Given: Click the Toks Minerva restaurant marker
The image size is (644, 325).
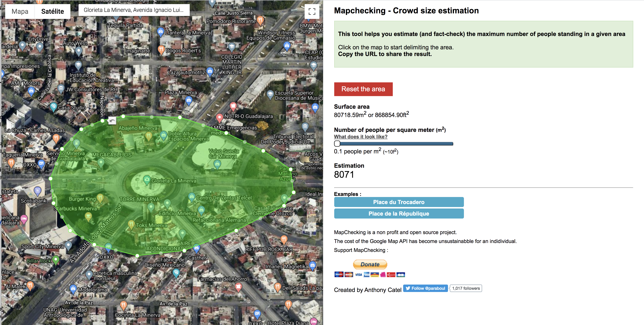Looking at the screenshot, I should 131,225.
